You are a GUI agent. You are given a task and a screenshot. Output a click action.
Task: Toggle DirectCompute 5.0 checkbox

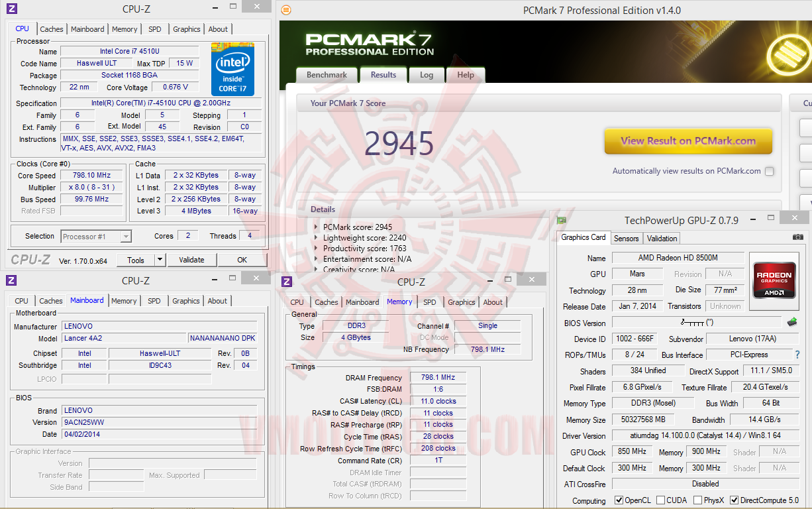click(734, 500)
